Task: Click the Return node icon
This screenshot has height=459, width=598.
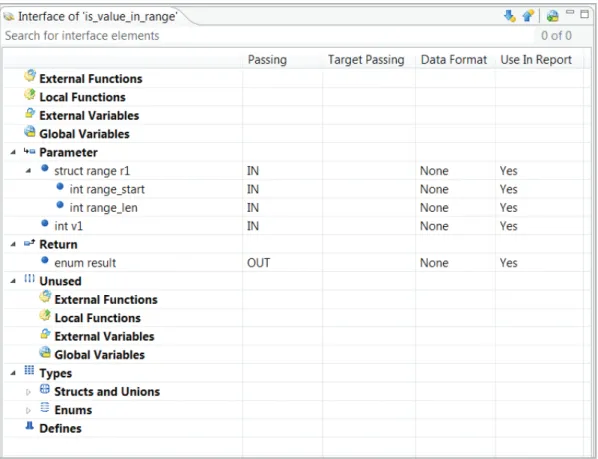Action: click(29, 243)
